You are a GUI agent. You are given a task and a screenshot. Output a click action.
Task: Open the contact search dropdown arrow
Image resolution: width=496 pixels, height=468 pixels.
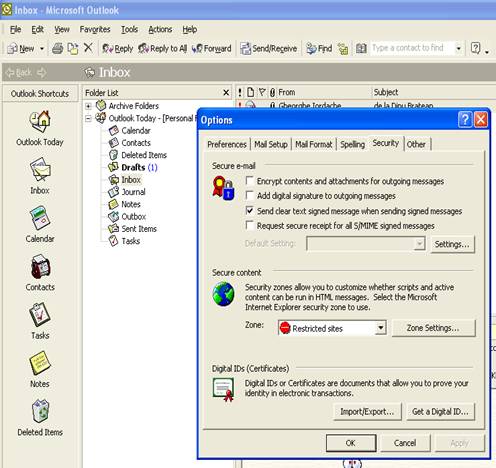tap(459, 49)
